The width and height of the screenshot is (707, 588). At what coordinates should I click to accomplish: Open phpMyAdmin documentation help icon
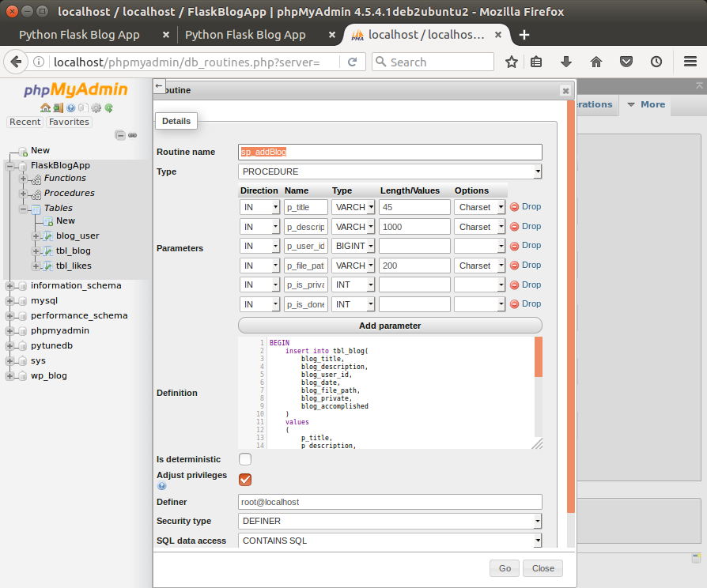pyautogui.click(x=71, y=107)
